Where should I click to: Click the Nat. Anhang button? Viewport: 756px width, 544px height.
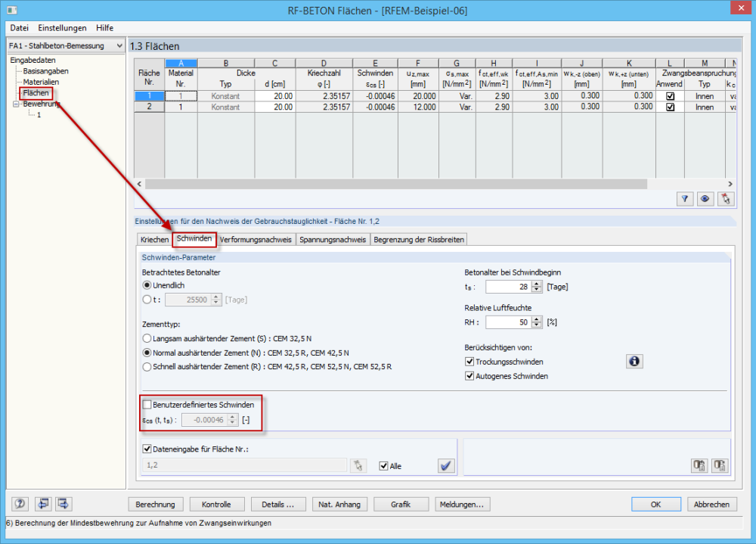pyautogui.click(x=339, y=505)
